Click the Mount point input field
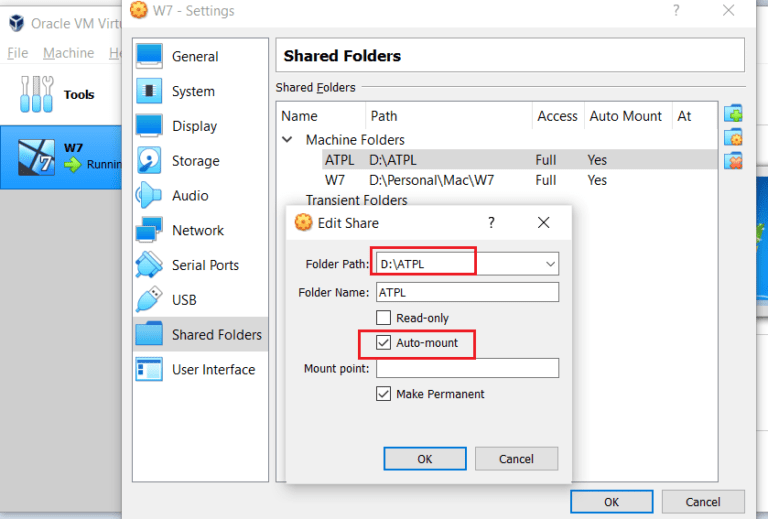 click(467, 368)
